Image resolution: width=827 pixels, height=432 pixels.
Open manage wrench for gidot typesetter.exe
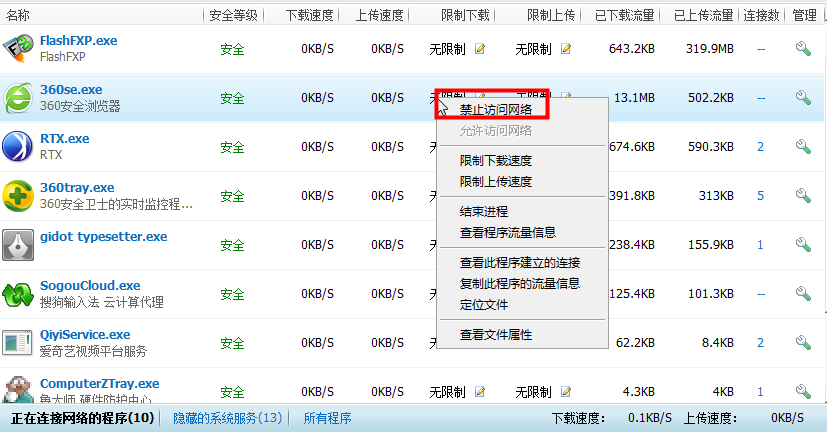(x=803, y=245)
